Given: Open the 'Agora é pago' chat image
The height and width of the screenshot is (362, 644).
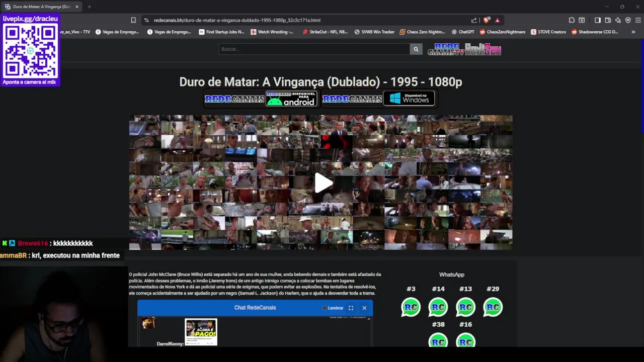Looking at the screenshot, I should point(201,332).
